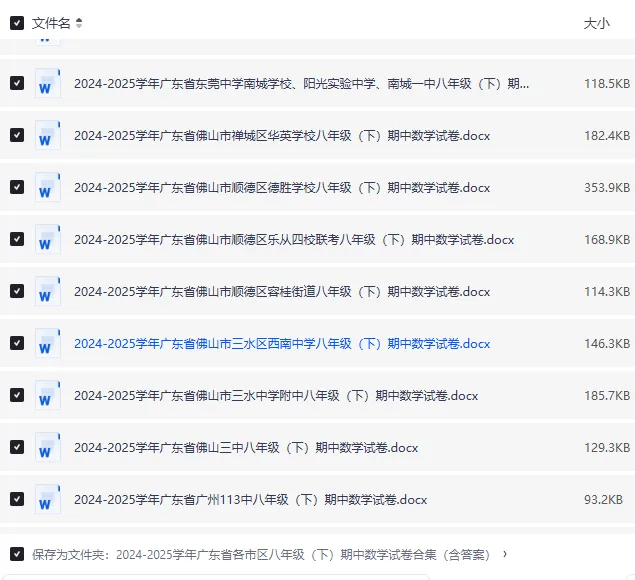Click the 129.3KB size value
635x580 pixels.
point(607,448)
